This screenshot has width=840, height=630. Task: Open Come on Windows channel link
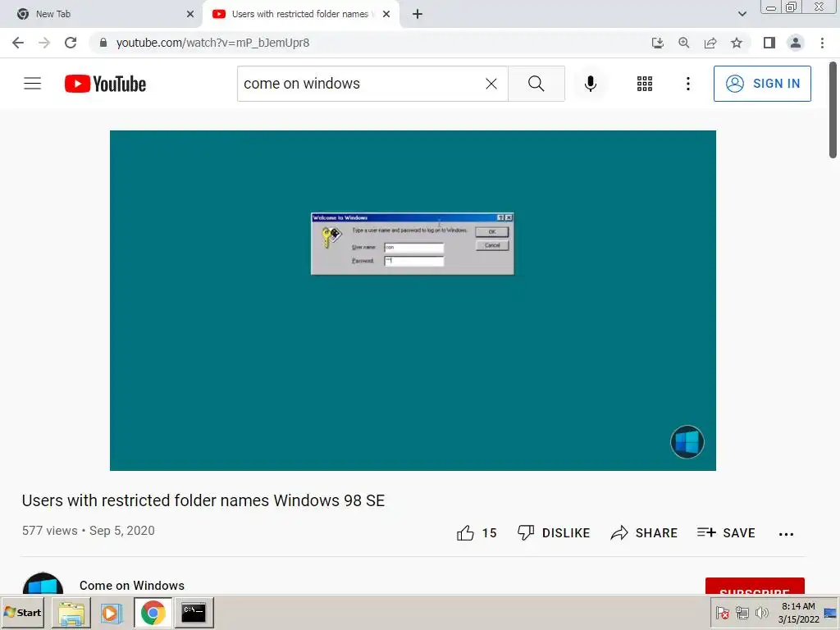coord(132,586)
